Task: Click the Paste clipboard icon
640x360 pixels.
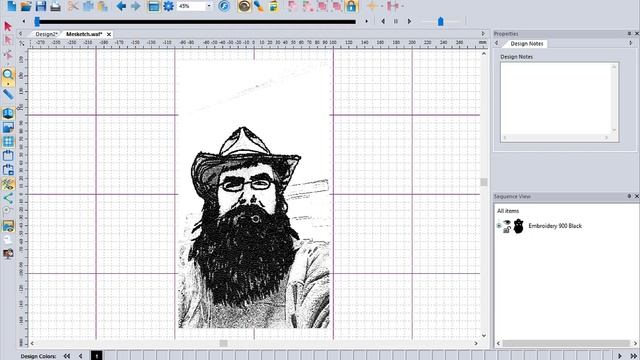Action: (102, 6)
